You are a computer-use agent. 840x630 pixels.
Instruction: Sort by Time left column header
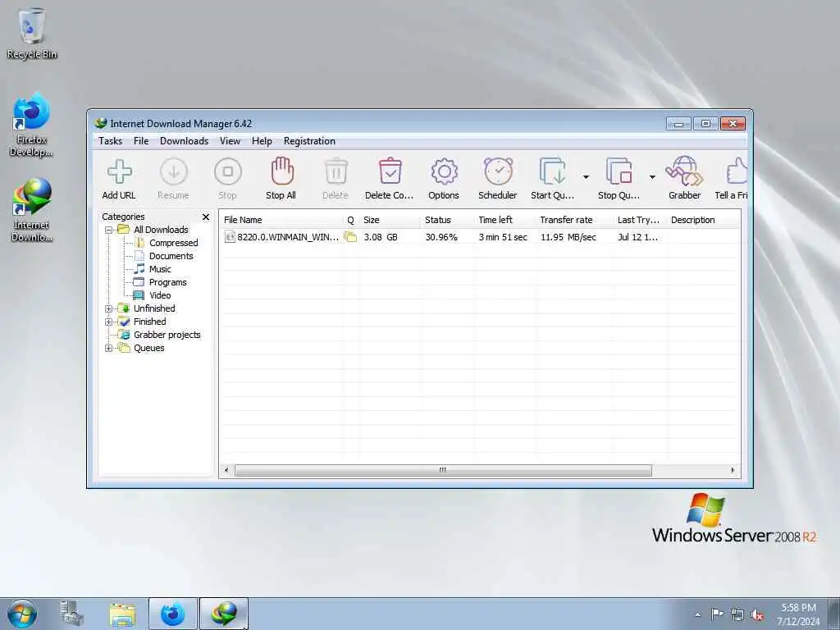tap(504, 220)
